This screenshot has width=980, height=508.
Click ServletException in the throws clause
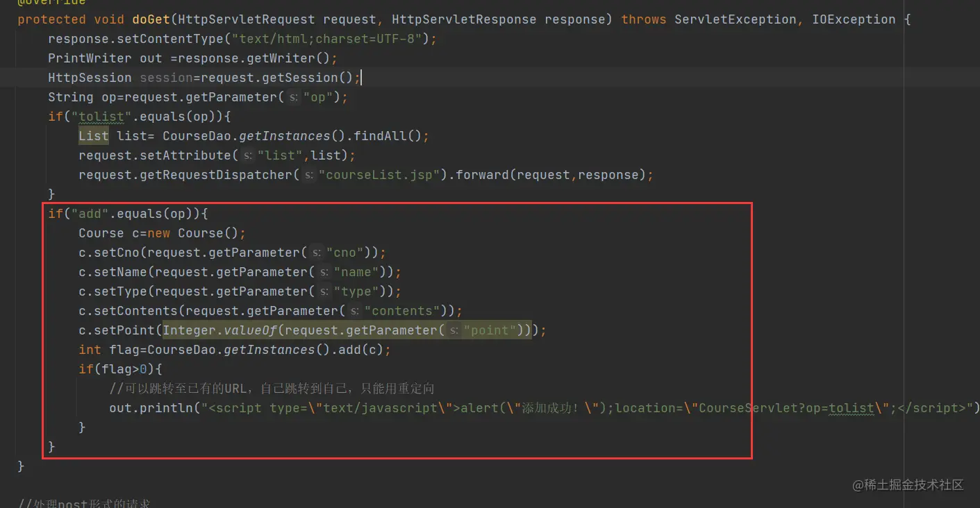(736, 19)
